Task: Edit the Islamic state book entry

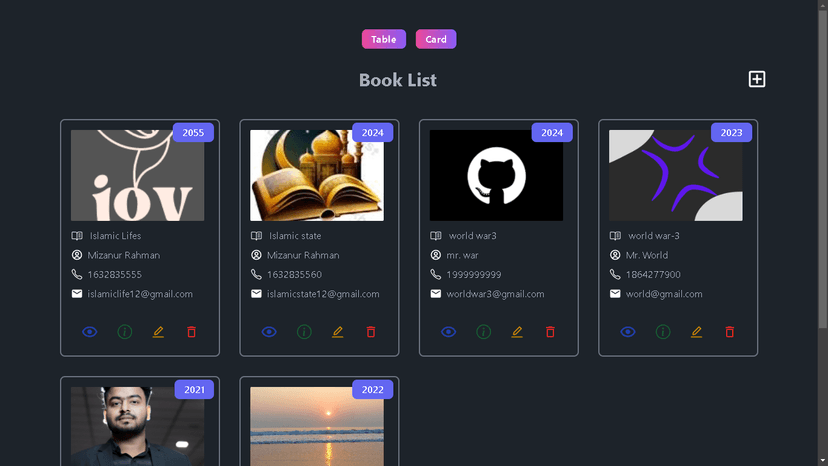Action: click(x=337, y=332)
